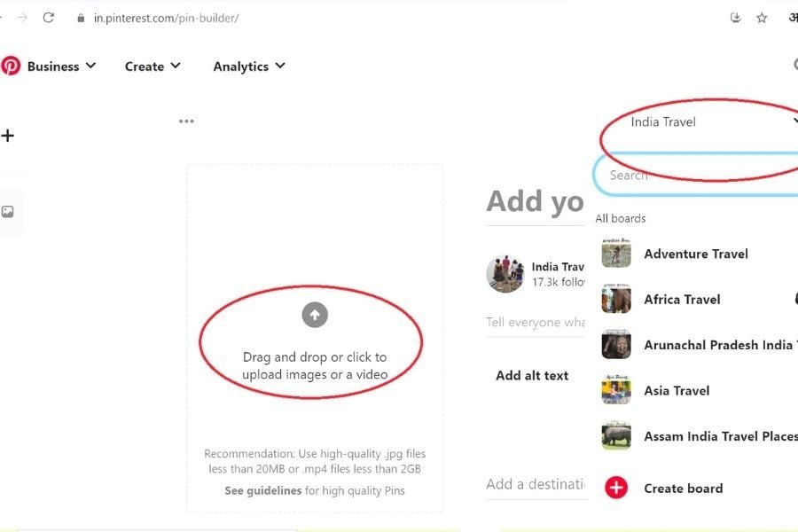Screen dimensions: 798x532
Task: Expand the Analytics dropdown menu
Action: click(248, 66)
